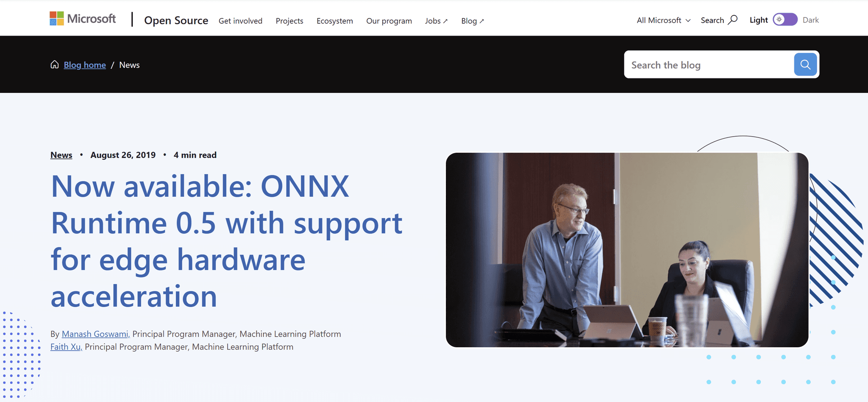868x402 pixels.
Task: Click the header Search magnifier icon
Action: click(x=733, y=20)
